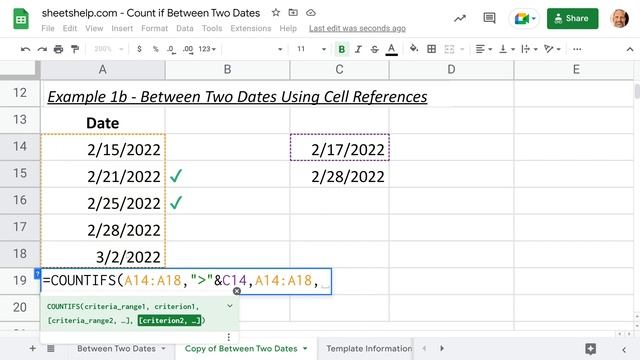The height and width of the screenshot is (360, 640).
Task: Click cell A16 with 2/25/2022
Action: click(103, 201)
